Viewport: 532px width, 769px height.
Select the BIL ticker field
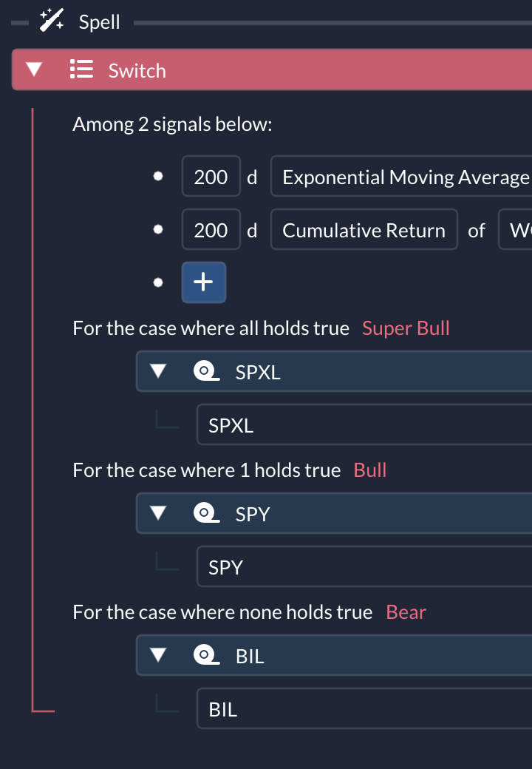tap(364, 708)
